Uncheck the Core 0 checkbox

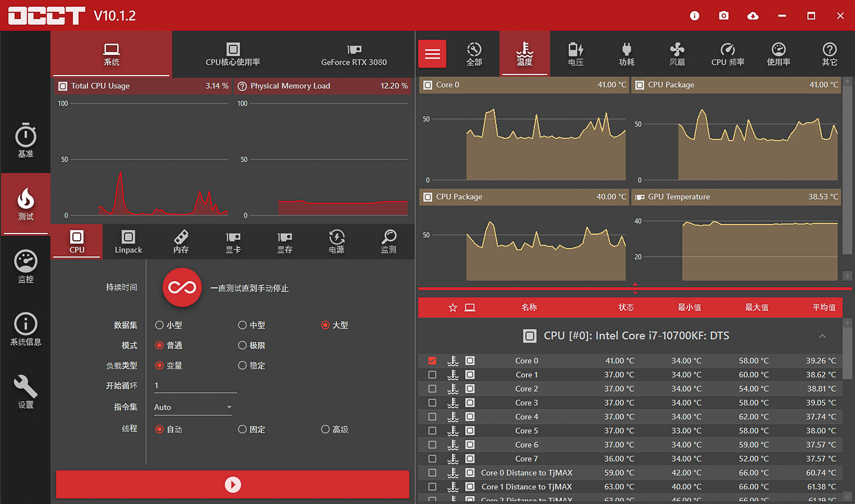432,361
